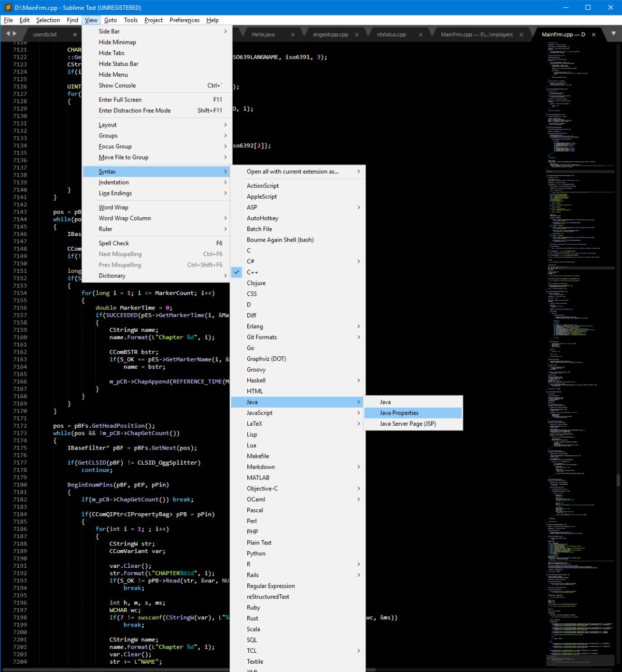
Task: Open the Tools menu
Action: [x=131, y=20]
